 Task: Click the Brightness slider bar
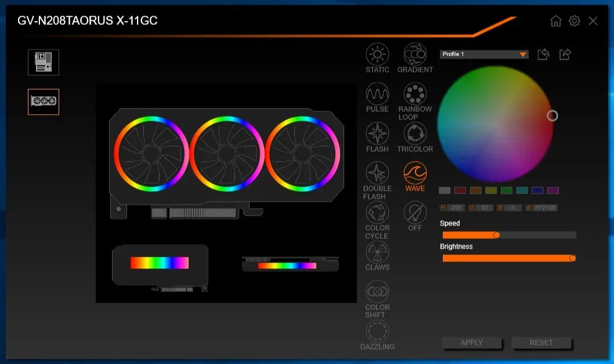point(509,258)
